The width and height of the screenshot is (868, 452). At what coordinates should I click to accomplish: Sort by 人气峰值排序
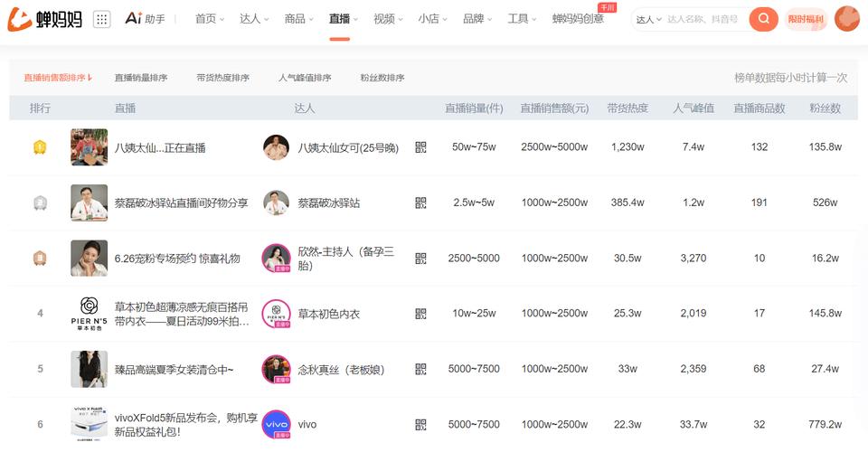[304, 78]
